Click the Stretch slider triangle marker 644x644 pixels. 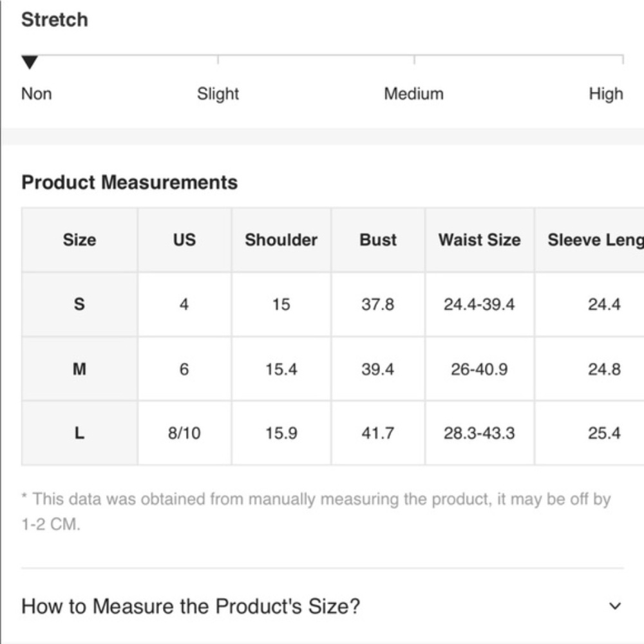(30, 62)
